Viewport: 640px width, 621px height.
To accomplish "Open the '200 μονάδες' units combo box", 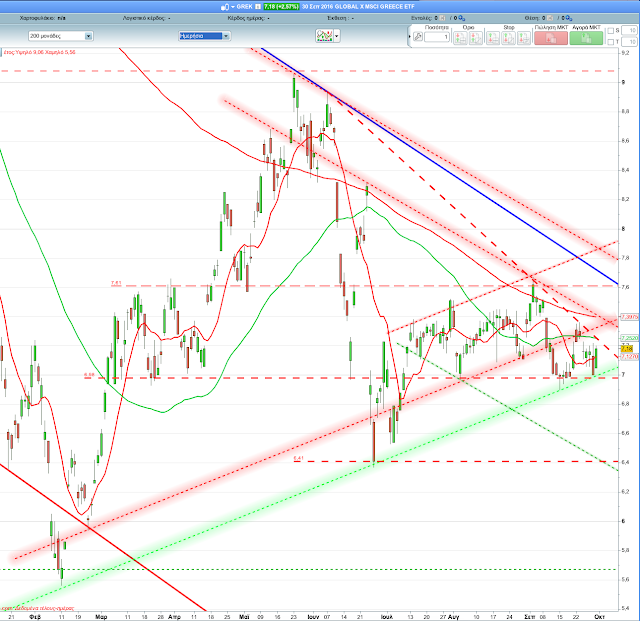I will [x=60, y=36].
